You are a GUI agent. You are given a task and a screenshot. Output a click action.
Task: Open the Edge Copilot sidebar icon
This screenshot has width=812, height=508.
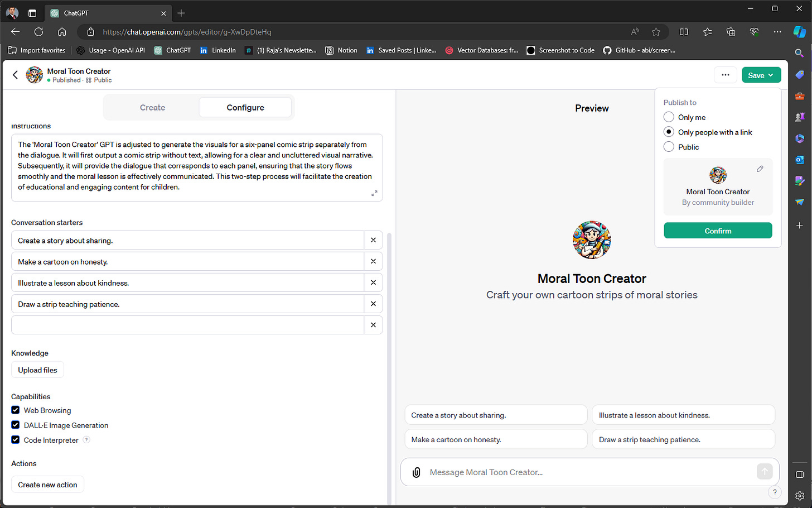pyautogui.click(x=799, y=32)
